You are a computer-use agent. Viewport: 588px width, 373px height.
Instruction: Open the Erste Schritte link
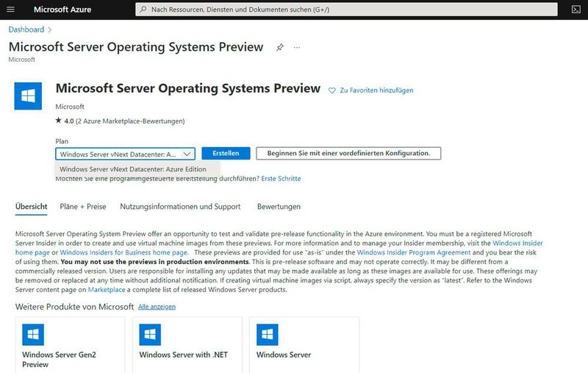(x=281, y=179)
